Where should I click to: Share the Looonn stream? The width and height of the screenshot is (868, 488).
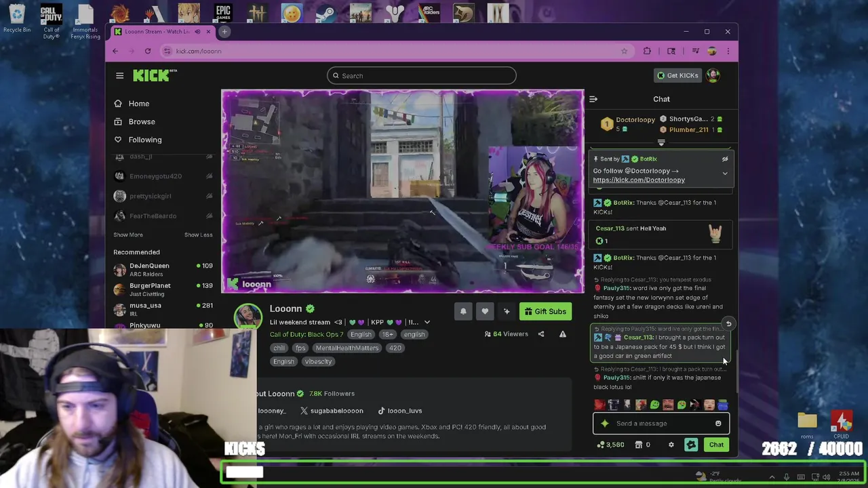coord(541,334)
